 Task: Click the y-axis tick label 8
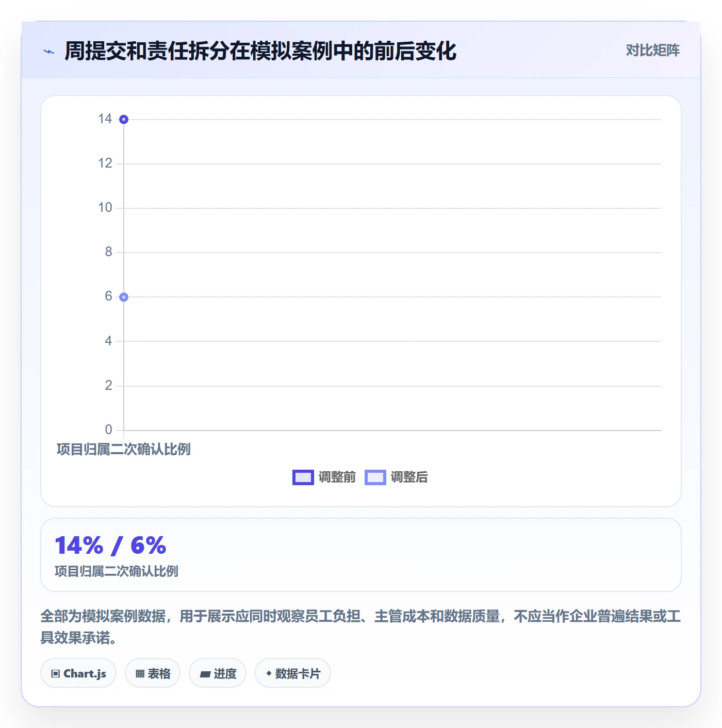point(108,252)
